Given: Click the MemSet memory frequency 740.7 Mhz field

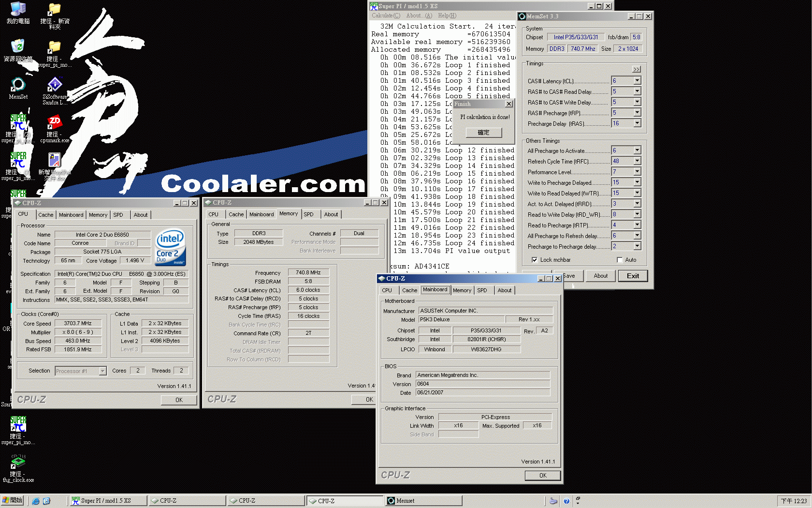Looking at the screenshot, I should pos(583,49).
